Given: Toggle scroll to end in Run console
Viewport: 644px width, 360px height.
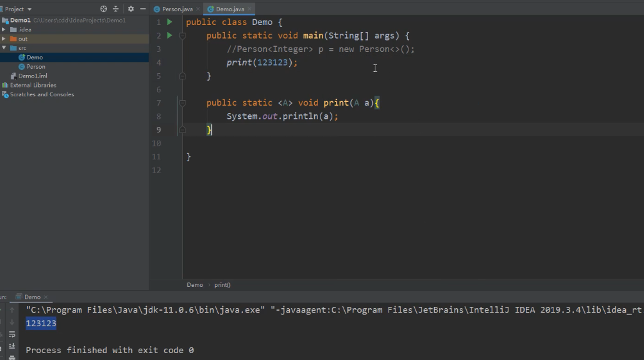Looking at the screenshot, I should click(x=12, y=346).
